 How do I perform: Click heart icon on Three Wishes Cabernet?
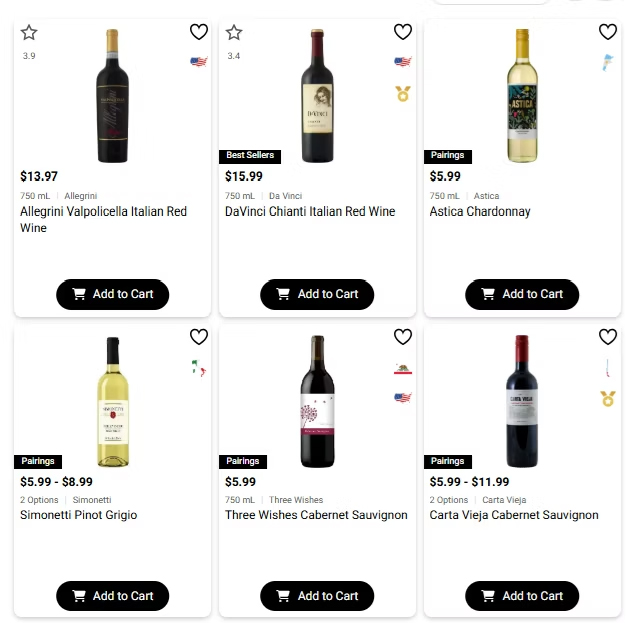403,337
